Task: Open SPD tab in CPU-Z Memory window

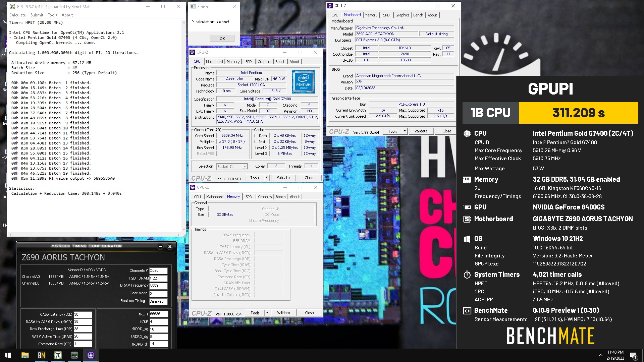Action: point(249,197)
